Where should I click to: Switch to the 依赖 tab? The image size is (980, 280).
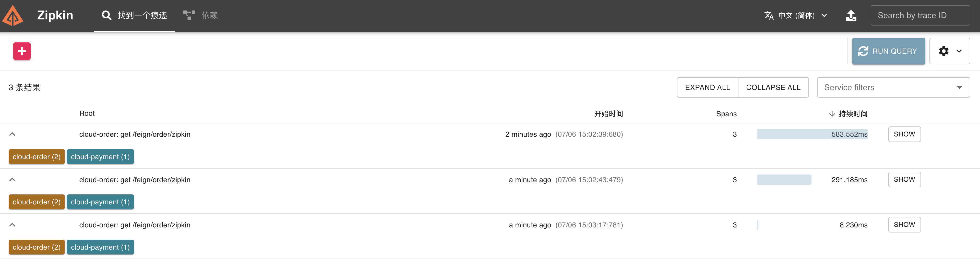pyautogui.click(x=209, y=15)
